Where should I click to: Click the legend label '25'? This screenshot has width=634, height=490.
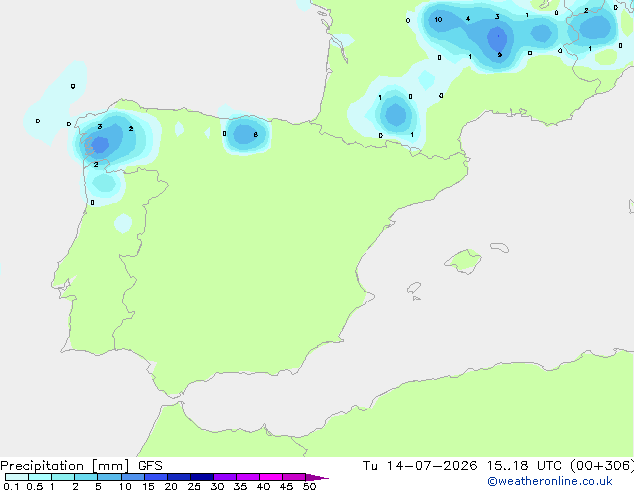tap(194, 486)
